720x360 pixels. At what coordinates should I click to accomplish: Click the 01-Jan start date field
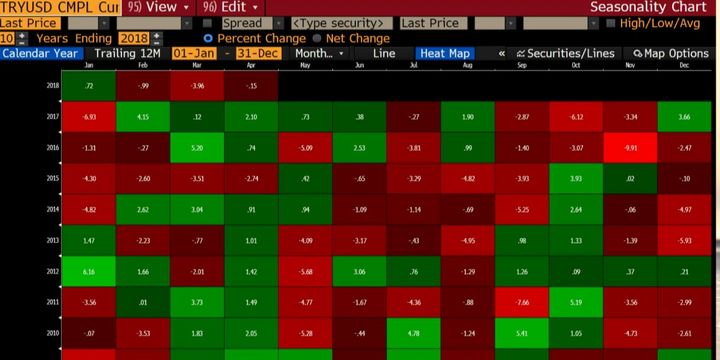[x=194, y=54]
